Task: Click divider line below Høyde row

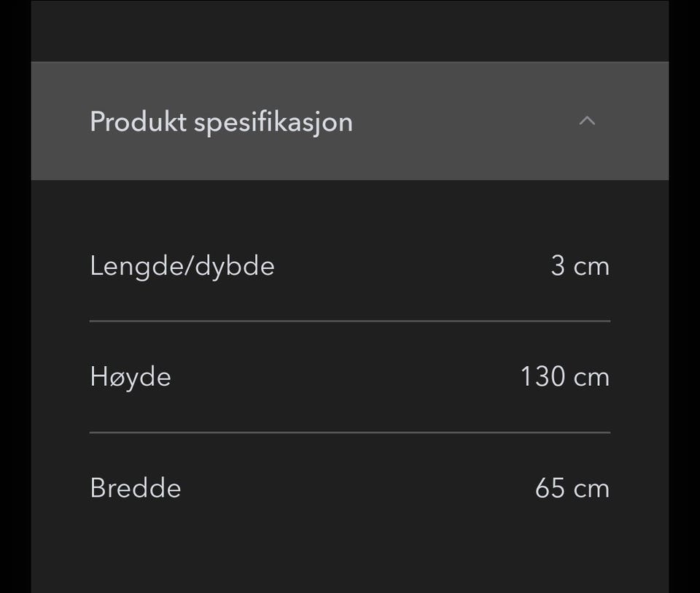Action: pos(350,433)
